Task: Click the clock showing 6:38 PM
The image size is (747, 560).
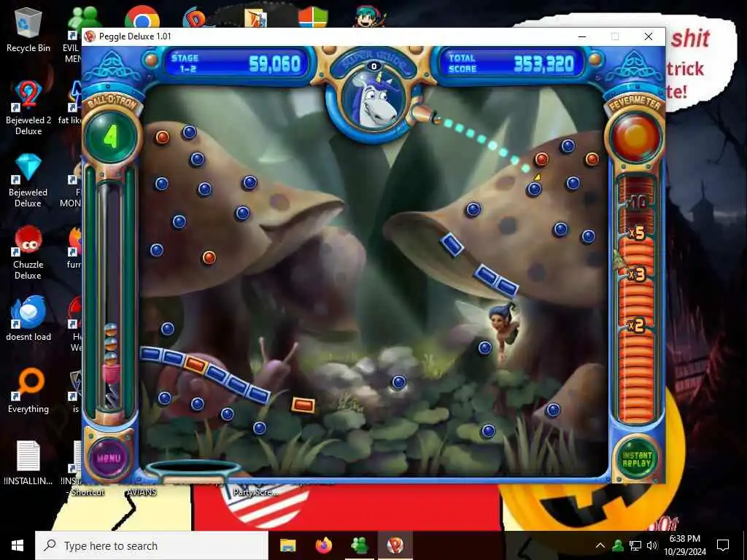Action: click(685, 545)
